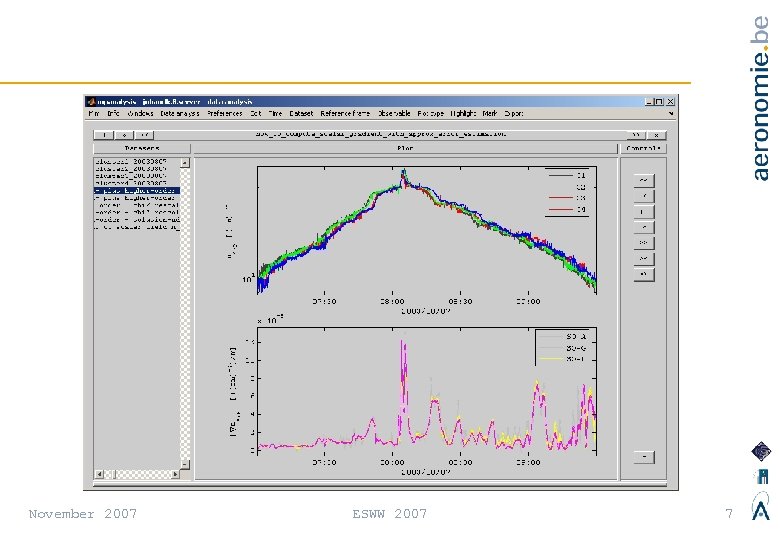Image resolution: width=780 pixels, height=540 pixels.
Task: Select the highlighted dataset entry in the list
Action: pos(136,190)
